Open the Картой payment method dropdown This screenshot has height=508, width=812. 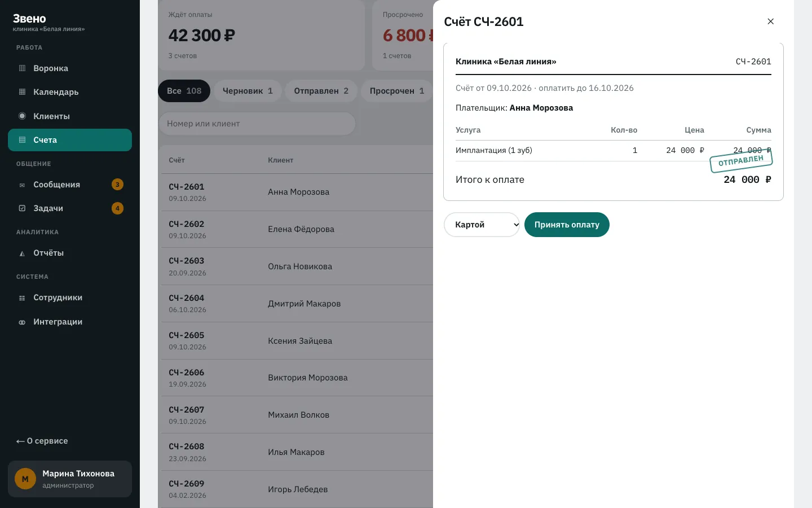coord(482,225)
